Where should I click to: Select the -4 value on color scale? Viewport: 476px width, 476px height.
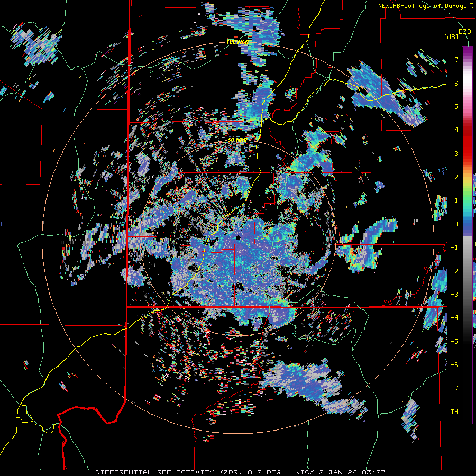click(x=454, y=318)
